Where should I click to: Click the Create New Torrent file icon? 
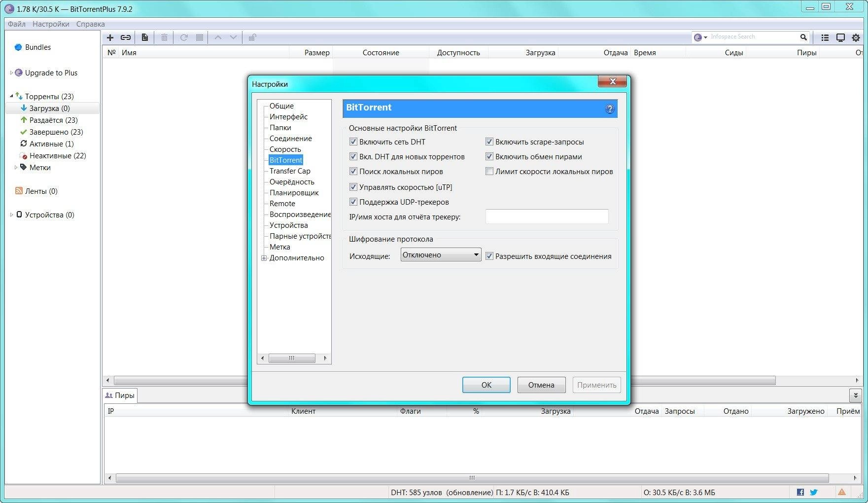point(144,37)
